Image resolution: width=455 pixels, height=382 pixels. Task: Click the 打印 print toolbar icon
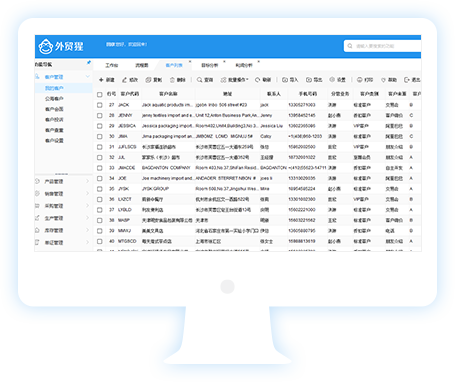(x=360, y=80)
